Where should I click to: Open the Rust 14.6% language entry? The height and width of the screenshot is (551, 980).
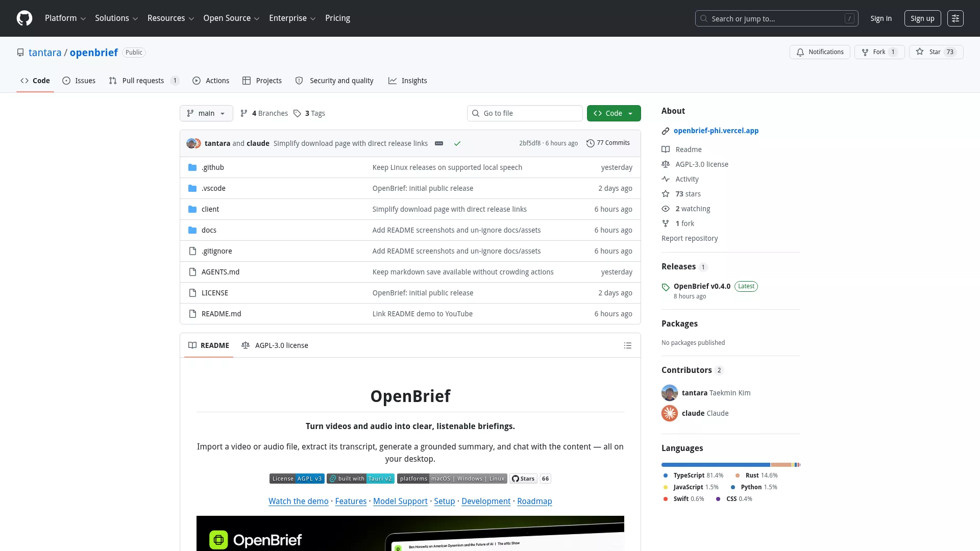pyautogui.click(x=756, y=475)
